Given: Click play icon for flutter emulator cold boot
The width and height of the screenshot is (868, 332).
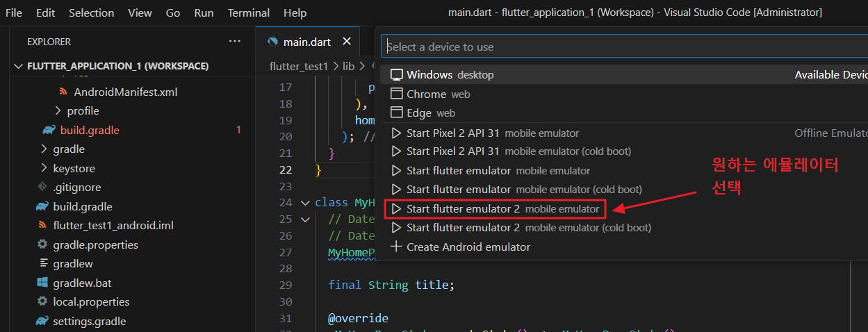Looking at the screenshot, I should [x=396, y=189].
